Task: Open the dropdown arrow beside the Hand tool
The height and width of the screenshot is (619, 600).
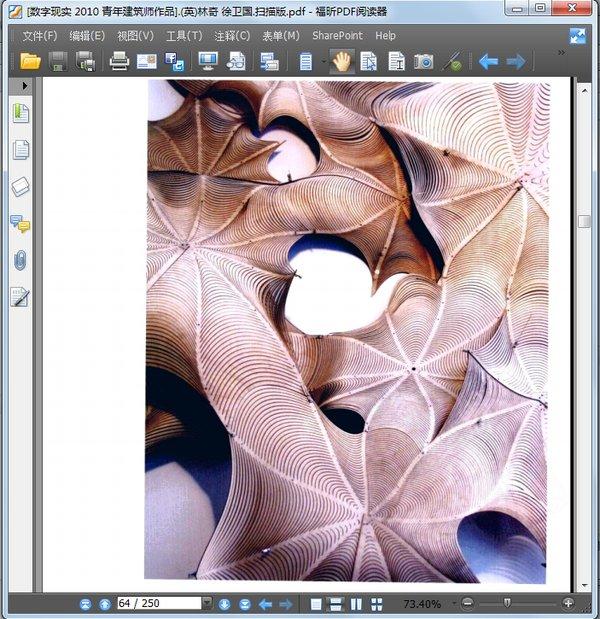Action: (x=324, y=62)
